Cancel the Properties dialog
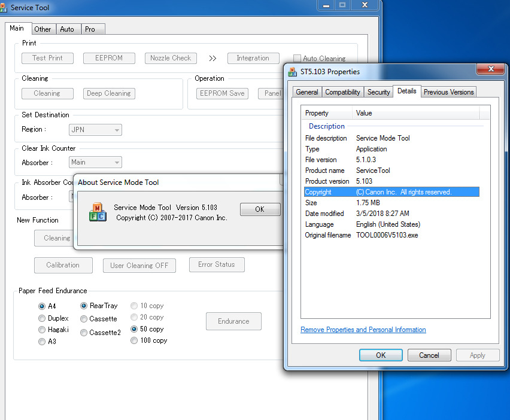The image size is (510, 420). coord(429,355)
